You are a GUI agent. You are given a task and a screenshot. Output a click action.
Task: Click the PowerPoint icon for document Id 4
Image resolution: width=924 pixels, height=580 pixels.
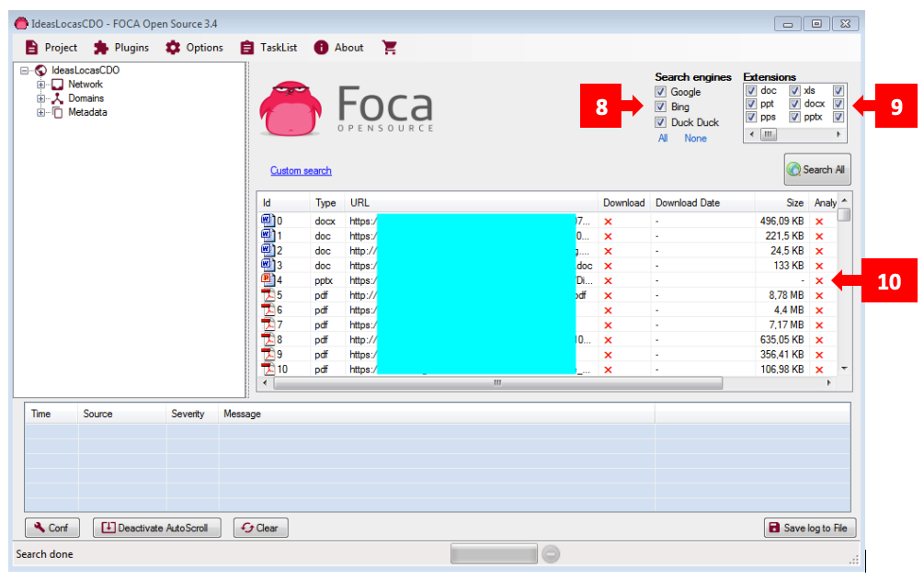pyautogui.click(x=268, y=279)
